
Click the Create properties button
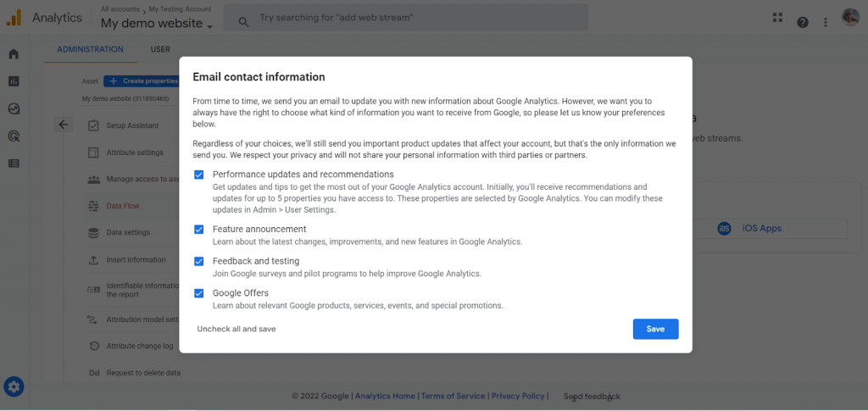coord(142,81)
